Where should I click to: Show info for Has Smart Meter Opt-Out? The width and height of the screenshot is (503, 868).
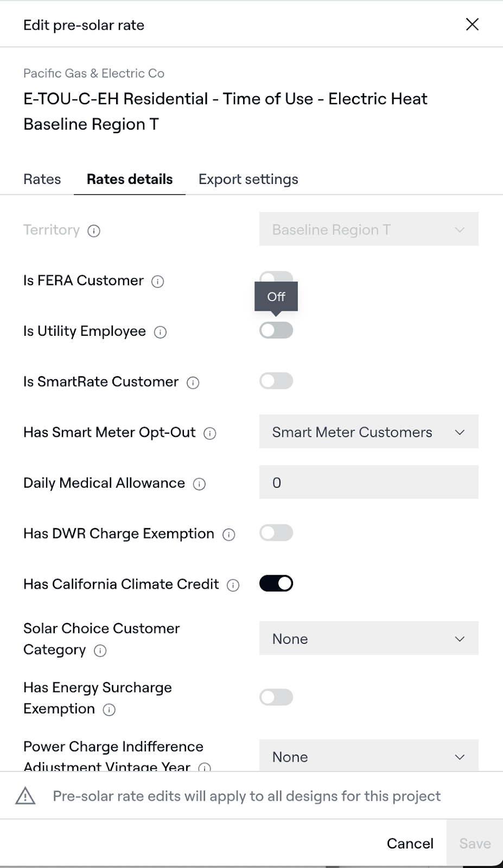tap(209, 433)
